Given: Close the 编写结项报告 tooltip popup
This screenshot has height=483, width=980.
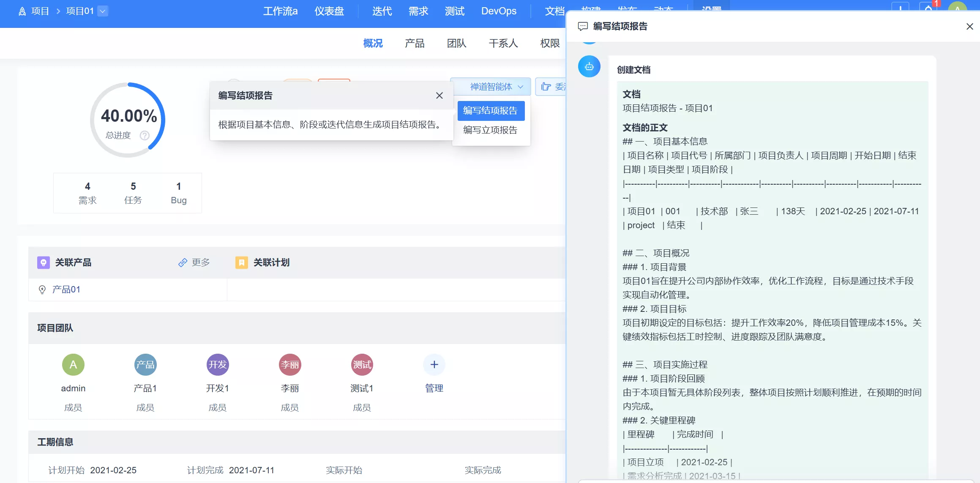Looking at the screenshot, I should 439,96.
